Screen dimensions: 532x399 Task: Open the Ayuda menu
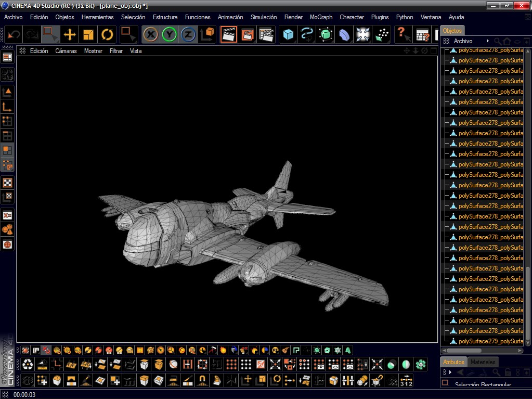(456, 17)
